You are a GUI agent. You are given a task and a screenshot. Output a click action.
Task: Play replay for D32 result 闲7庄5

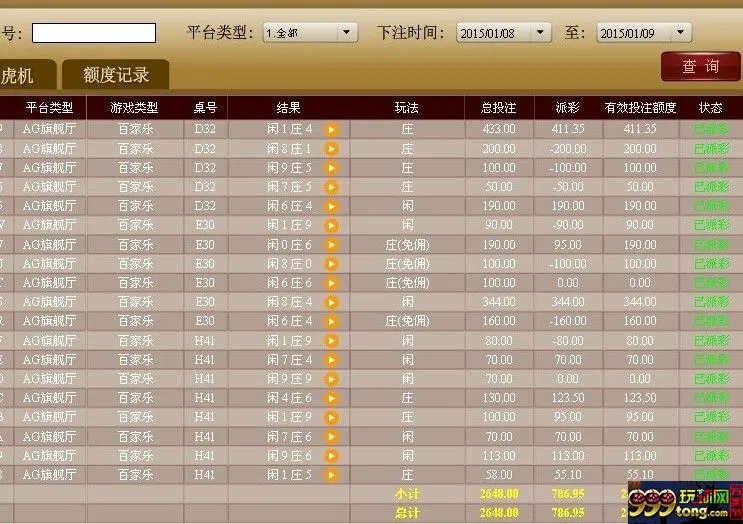332,187
